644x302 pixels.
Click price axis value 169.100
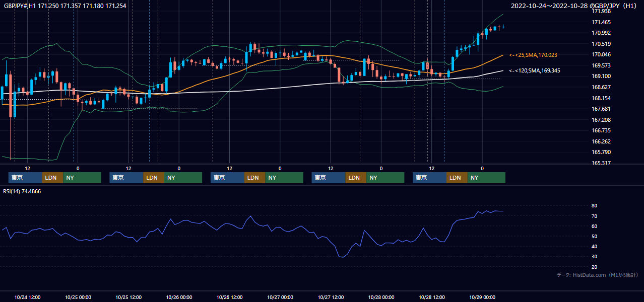601,77
